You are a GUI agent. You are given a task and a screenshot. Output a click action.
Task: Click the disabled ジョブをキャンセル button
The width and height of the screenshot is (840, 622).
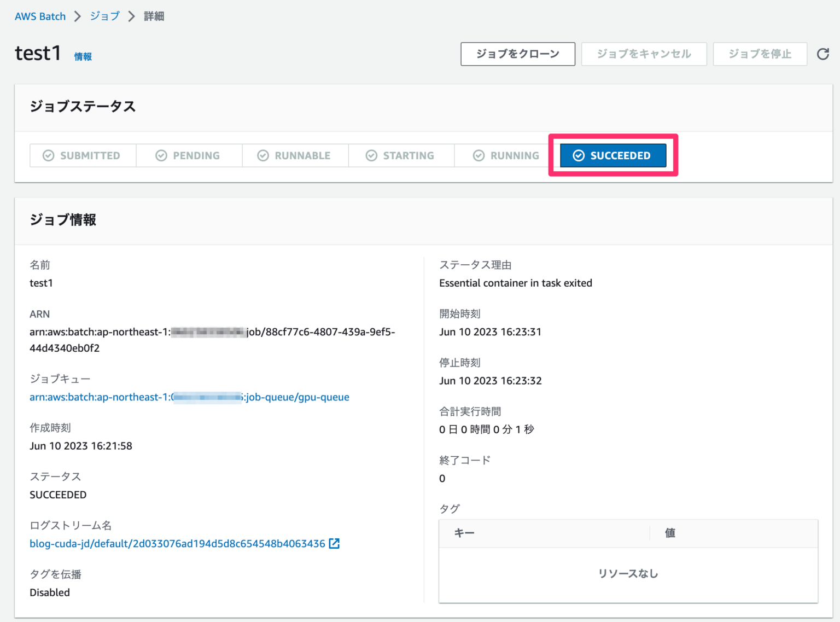tap(644, 54)
